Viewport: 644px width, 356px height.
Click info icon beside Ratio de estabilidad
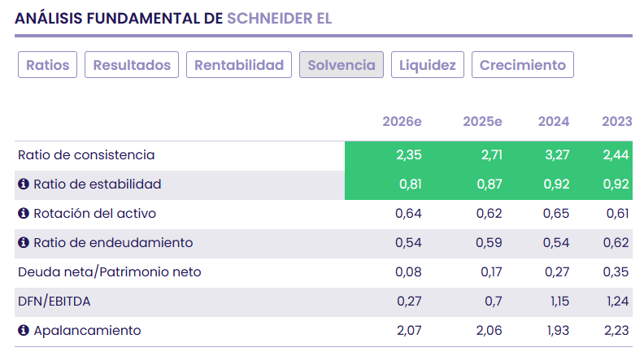coord(24,185)
